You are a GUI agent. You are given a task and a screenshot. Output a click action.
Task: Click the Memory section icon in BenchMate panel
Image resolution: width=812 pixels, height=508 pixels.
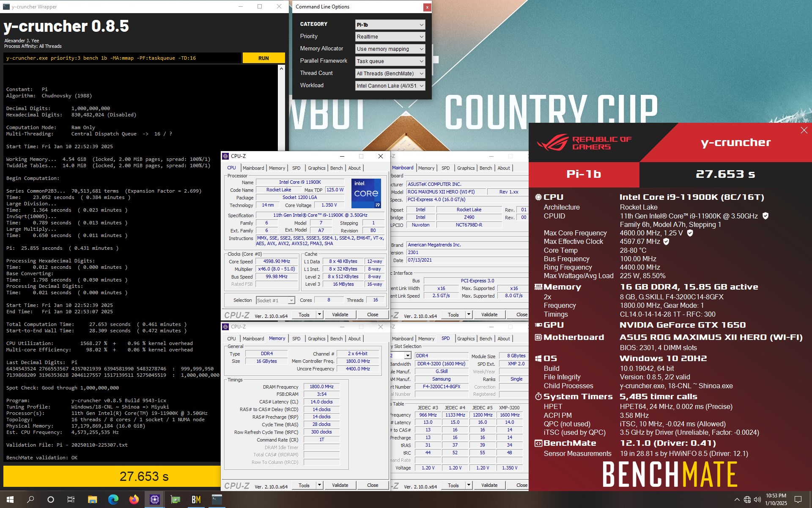tap(538, 287)
